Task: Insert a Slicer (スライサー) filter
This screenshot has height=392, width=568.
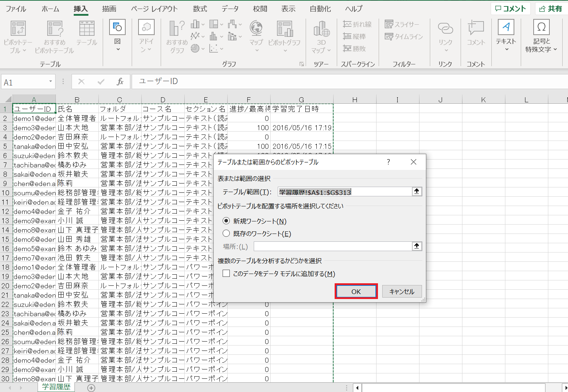Action: (402, 24)
